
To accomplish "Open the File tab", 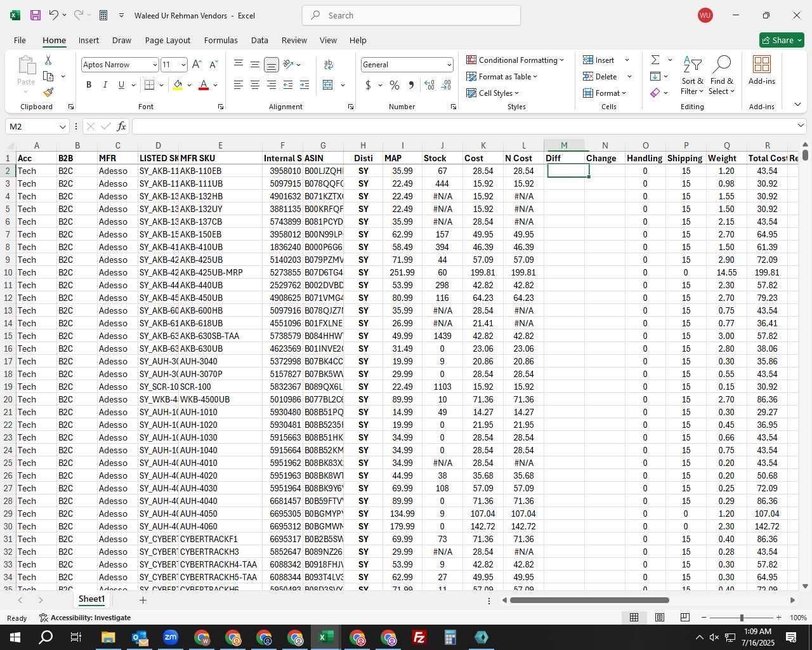I will (x=20, y=40).
